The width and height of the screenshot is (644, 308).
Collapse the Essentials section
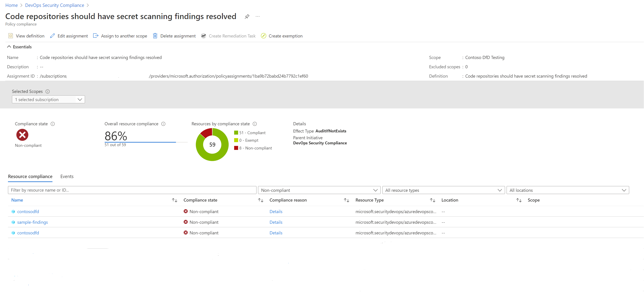click(x=9, y=47)
